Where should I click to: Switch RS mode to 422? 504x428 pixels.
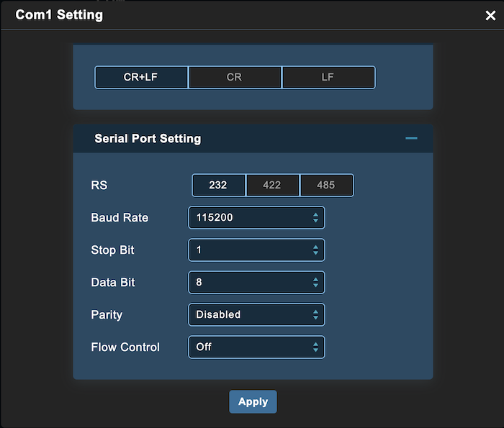click(272, 185)
